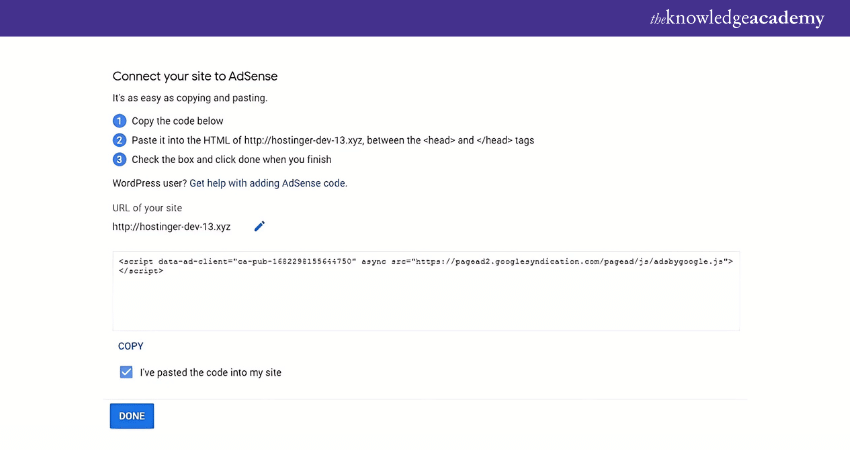Click the step 1 numbered circle icon
This screenshot has height=450, width=850.
(x=119, y=121)
